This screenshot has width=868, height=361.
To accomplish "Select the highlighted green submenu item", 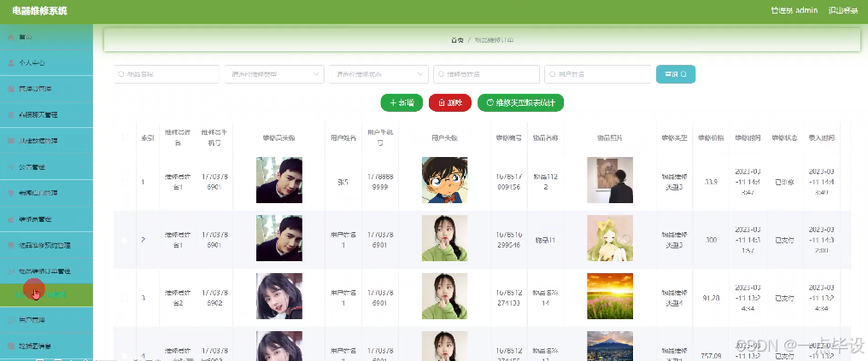I will (46, 294).
